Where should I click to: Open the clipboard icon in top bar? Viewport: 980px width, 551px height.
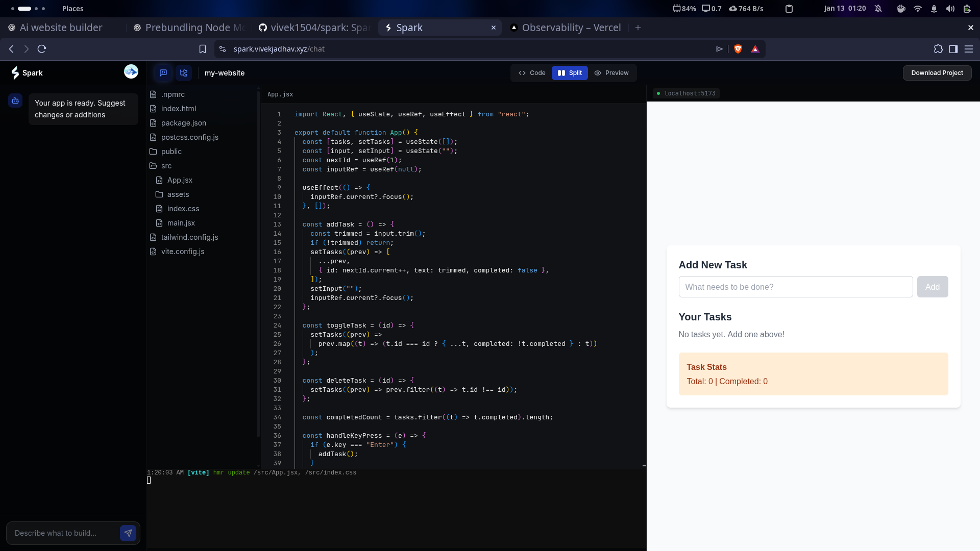click(x=789, y=9)
